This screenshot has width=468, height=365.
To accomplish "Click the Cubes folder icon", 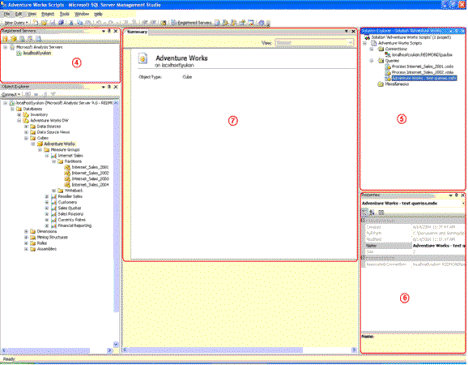I will click(x=33, y=138).
